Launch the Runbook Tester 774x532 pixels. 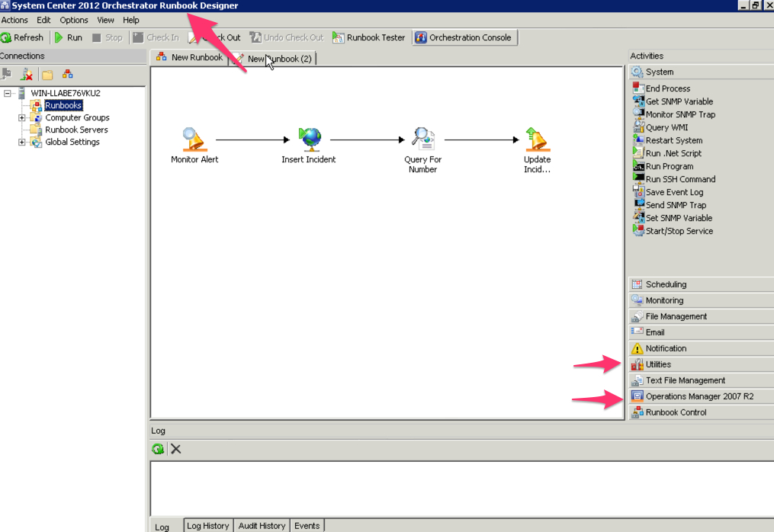tap(369, 37)
